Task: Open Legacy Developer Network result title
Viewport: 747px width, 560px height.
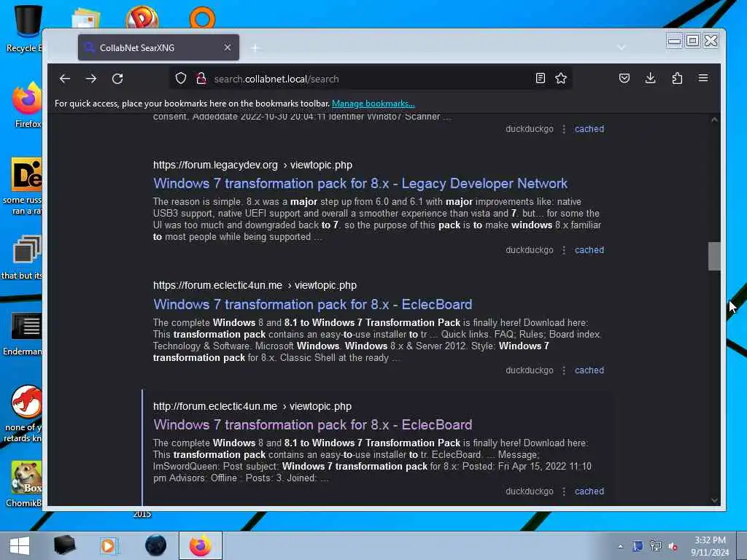Action: coord(360,183)
